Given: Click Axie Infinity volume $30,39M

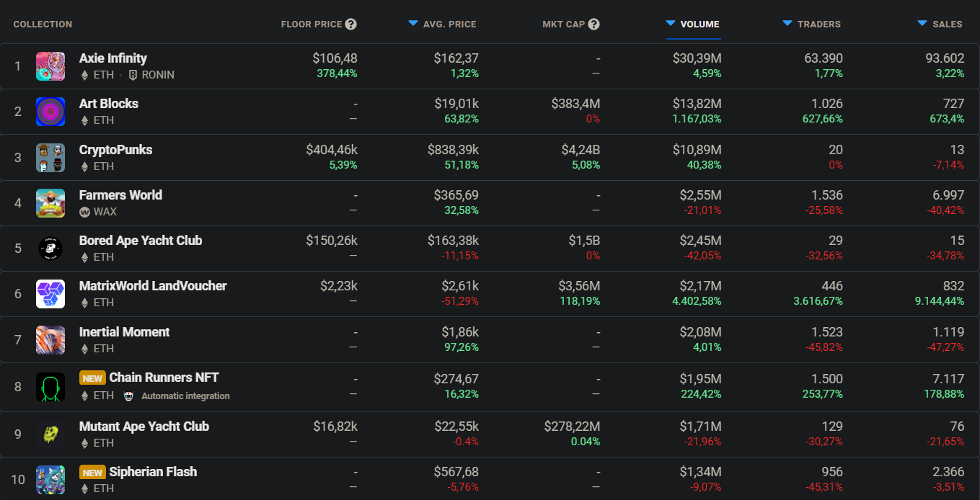Looking at the screenshot, I should pyautogui.click(x=697, y=58).
